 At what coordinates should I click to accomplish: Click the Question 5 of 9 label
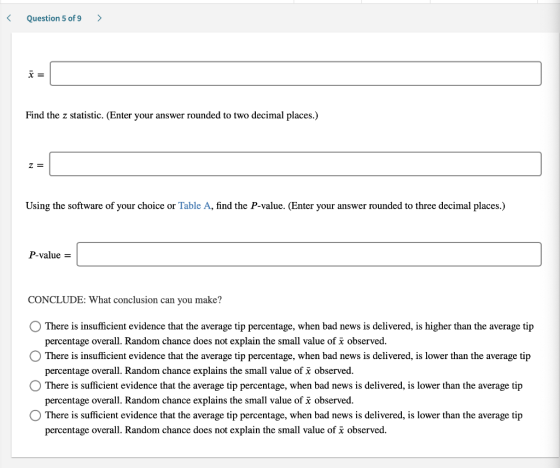tap(54, 18)
